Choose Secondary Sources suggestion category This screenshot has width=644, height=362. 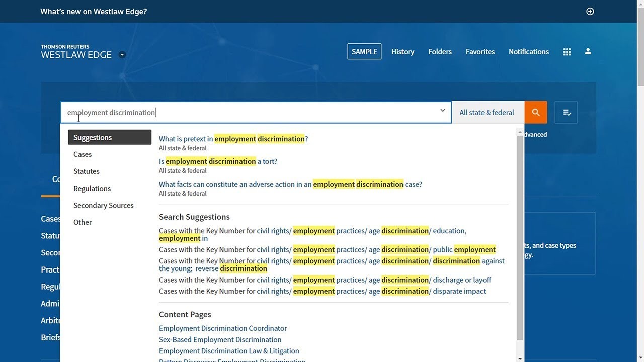tap(104, 205)
